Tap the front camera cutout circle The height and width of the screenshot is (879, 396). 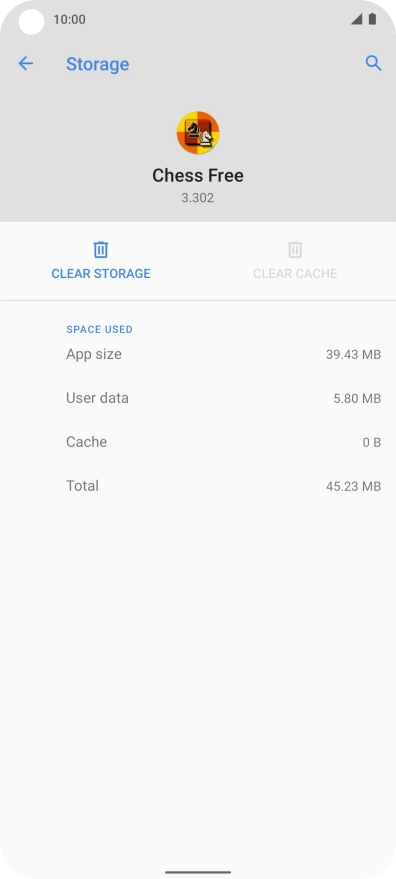tap(31, 22)
